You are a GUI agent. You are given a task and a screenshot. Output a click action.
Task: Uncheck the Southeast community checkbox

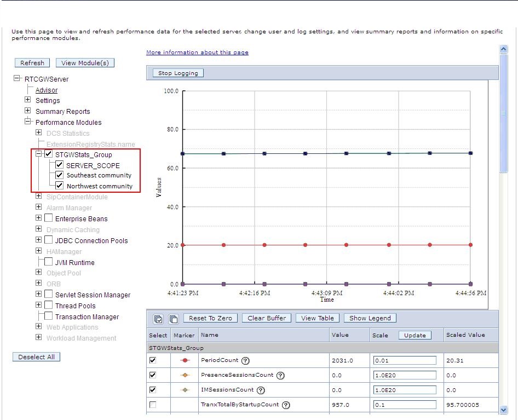[x=59, y=175]
